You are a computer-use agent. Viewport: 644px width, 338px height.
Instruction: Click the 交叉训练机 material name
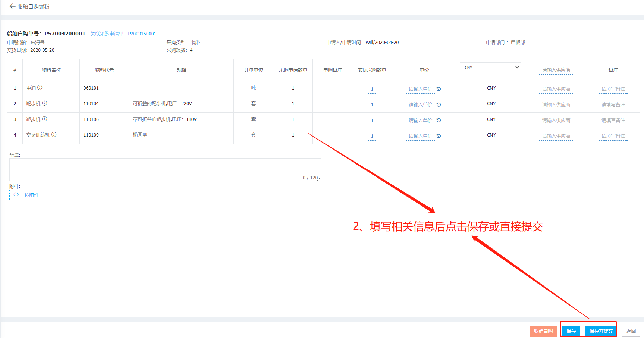[x=38, y=135]
